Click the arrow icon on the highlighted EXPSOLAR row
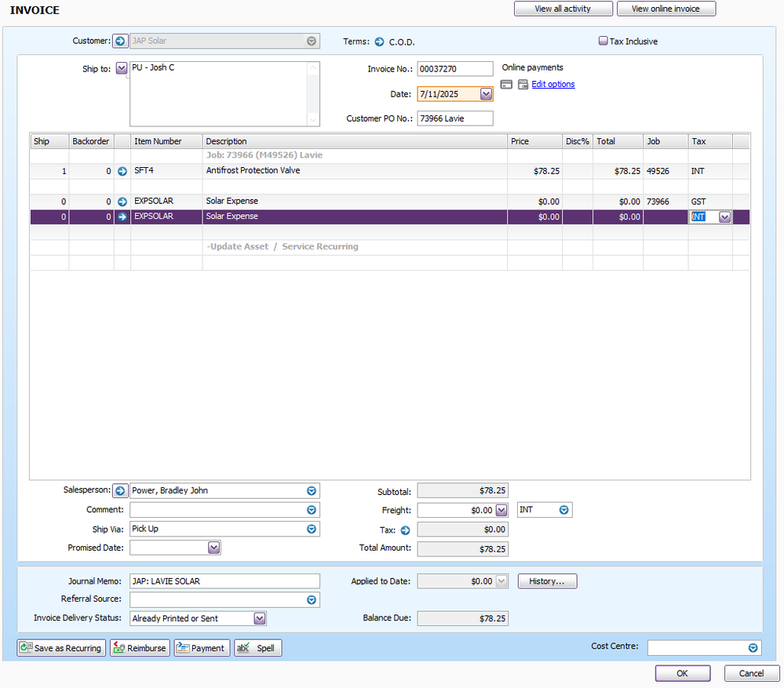The image size is (784, 688). click(x=122, y=217)
